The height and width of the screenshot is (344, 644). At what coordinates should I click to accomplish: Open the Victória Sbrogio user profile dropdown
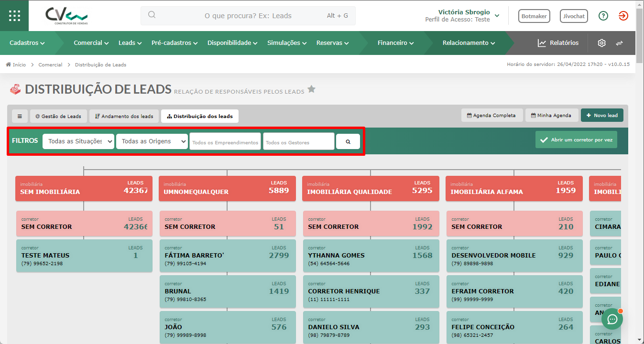click(x=462, y=16)
